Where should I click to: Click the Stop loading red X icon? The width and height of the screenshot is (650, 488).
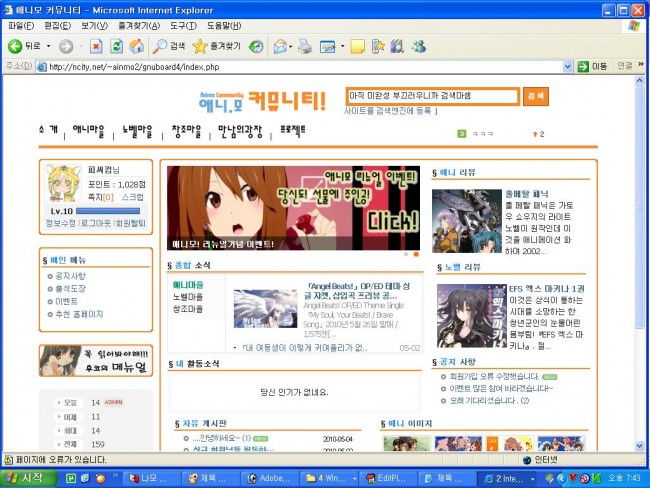pos(96,46)
